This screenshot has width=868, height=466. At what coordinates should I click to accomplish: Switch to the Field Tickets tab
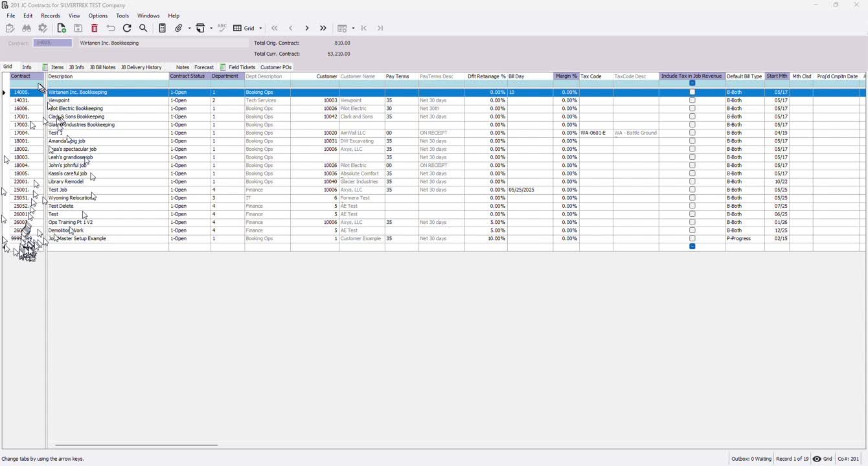(x=238, y=67)
